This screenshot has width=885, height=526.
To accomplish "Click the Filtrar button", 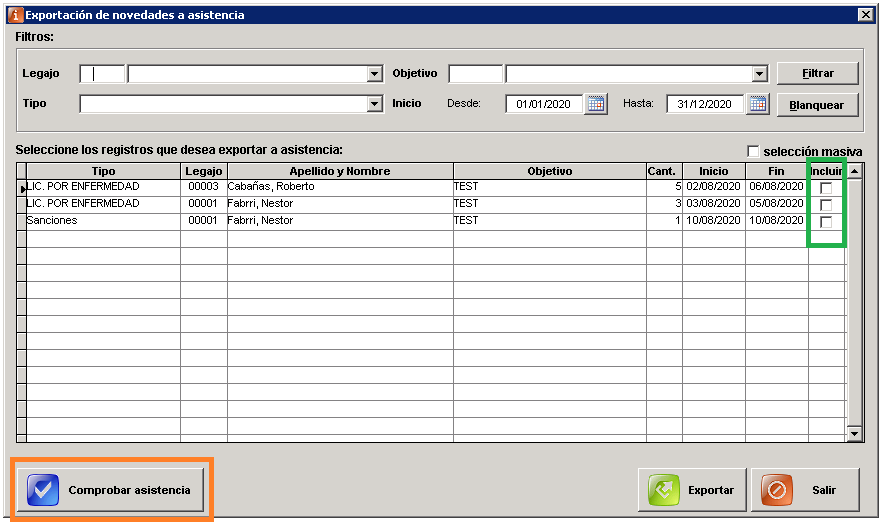I will click(817, 73).
